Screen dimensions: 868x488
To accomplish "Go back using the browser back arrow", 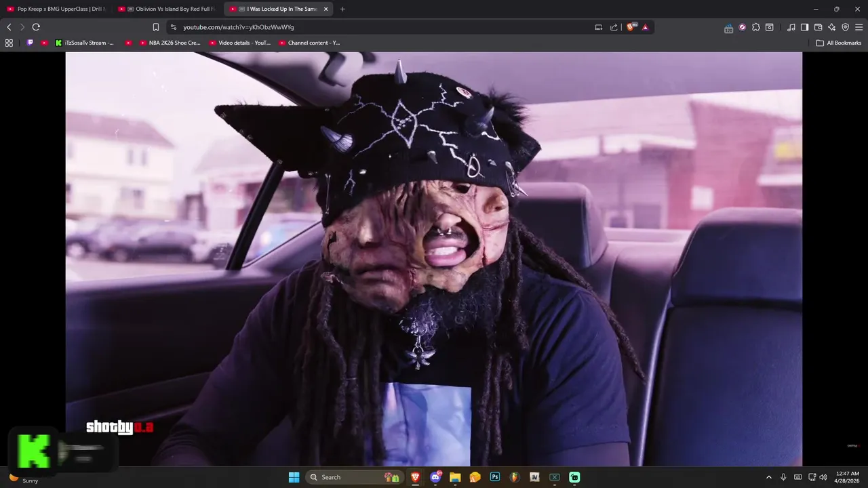I will pyautogui.click(x=9, y=27).
